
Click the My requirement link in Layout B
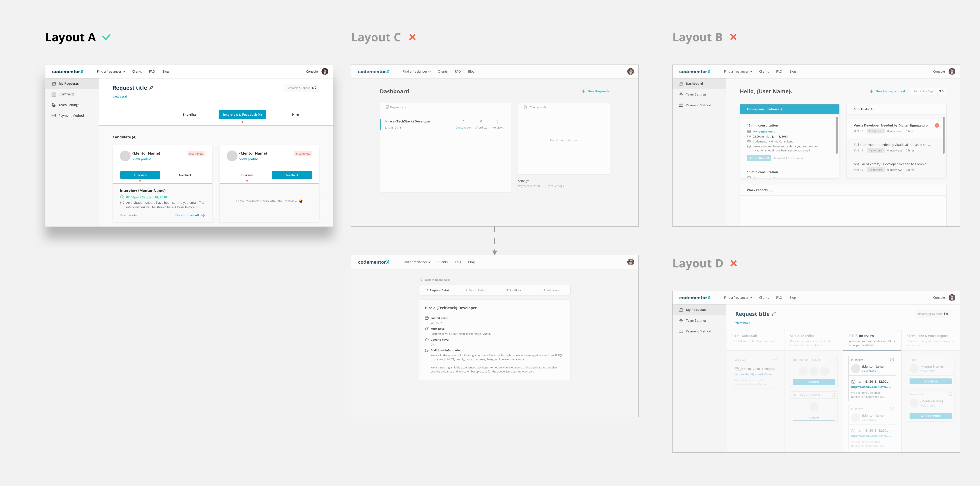tap(763, 132)
